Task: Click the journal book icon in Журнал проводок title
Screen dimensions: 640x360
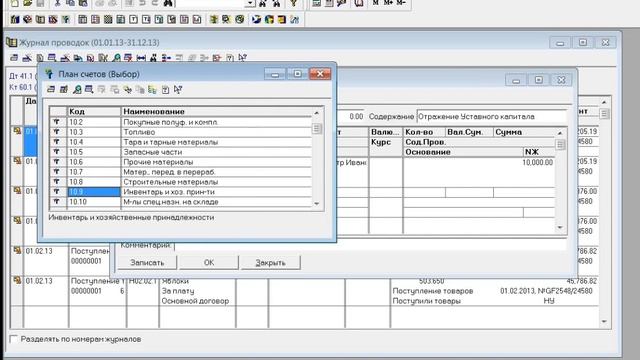Action: (11, 42)
